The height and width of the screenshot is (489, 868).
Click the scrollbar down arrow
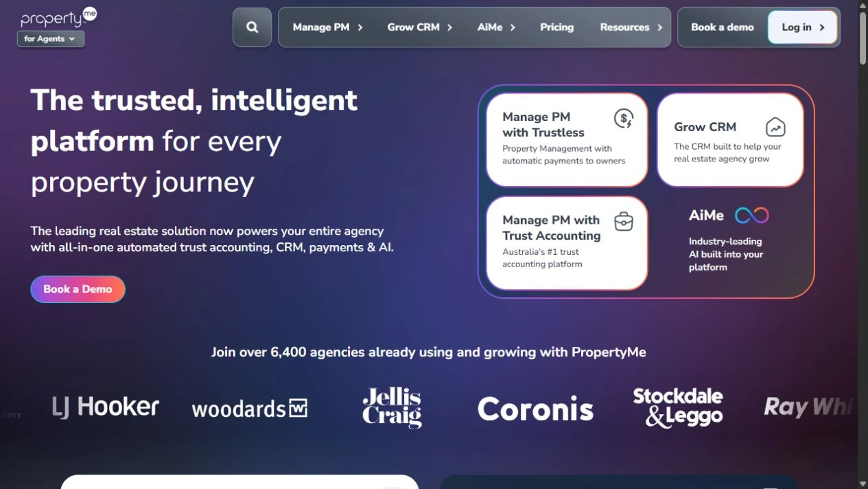click(x=863, y=484)
